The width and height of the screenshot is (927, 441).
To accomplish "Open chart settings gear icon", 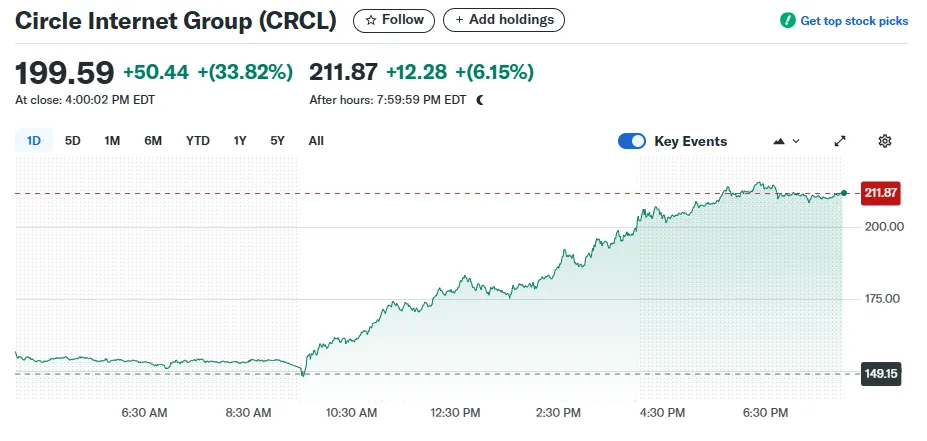I will (884, 141).
